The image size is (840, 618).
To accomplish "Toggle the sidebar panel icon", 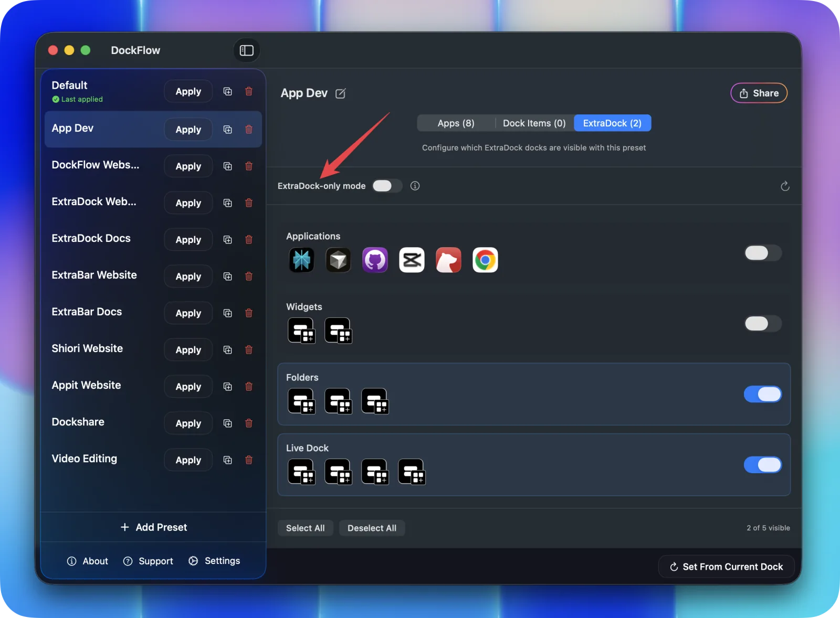I will tap(246, 50).
